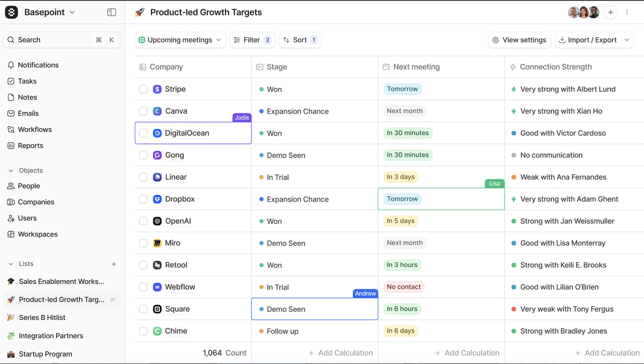Select the Gong row checkbox
Screen dimensions: 644x364
(143, 155)
